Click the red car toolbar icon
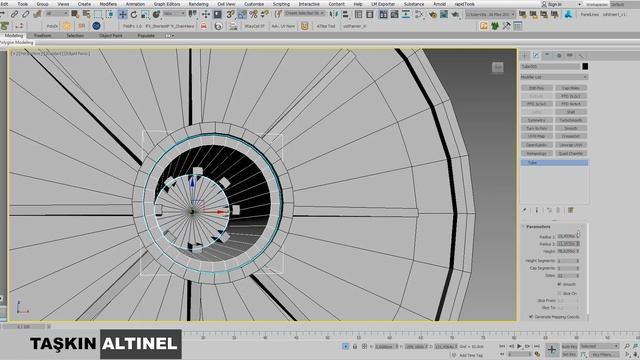The height and width of the screenshot is (360, 640). click(x=204, y=26)
